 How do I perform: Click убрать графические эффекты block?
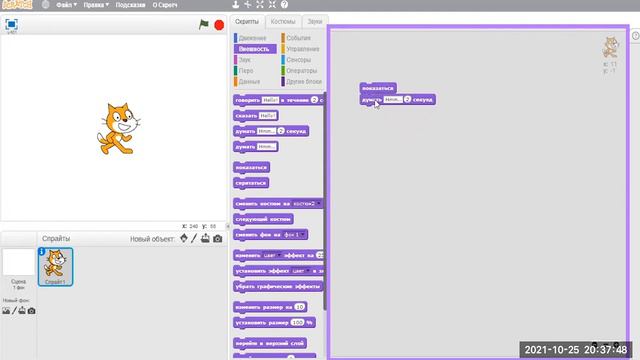point(278,287)
